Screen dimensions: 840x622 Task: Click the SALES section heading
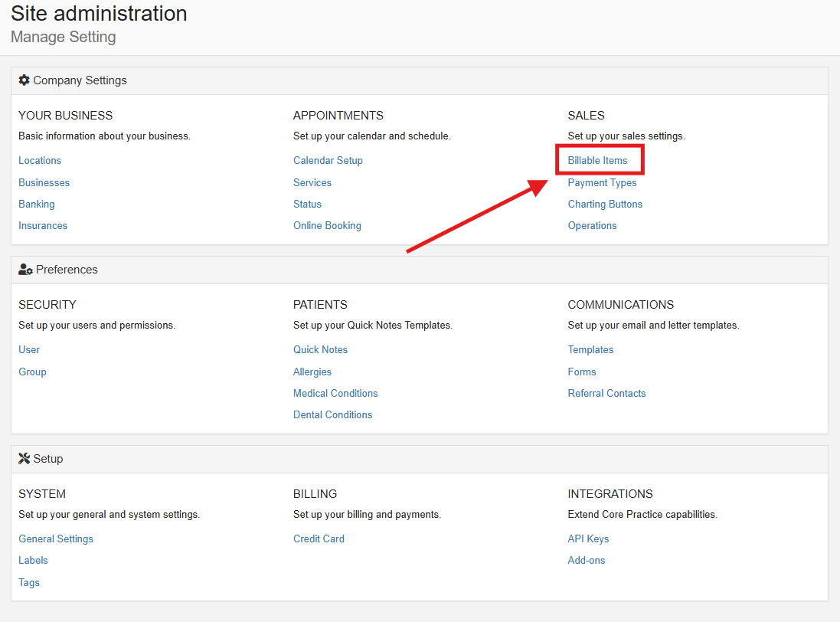pyautogui.click(x=586, y=116)
